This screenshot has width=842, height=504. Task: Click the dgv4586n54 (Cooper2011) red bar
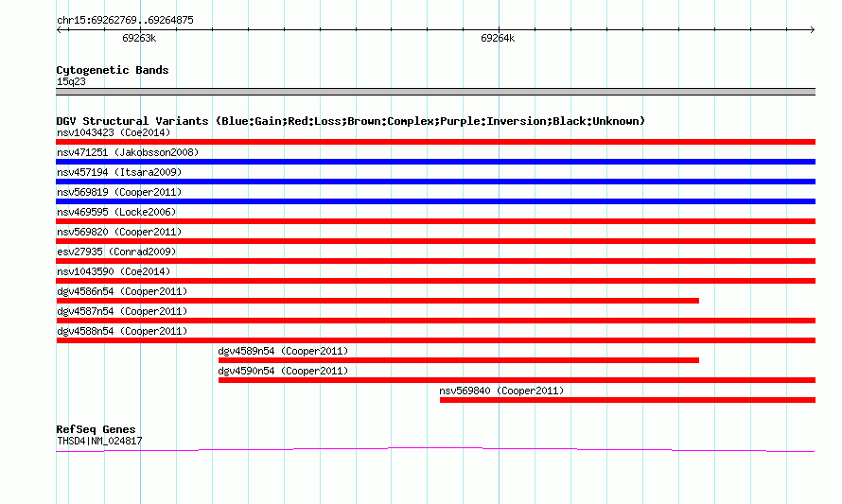(x=377, y=301)
